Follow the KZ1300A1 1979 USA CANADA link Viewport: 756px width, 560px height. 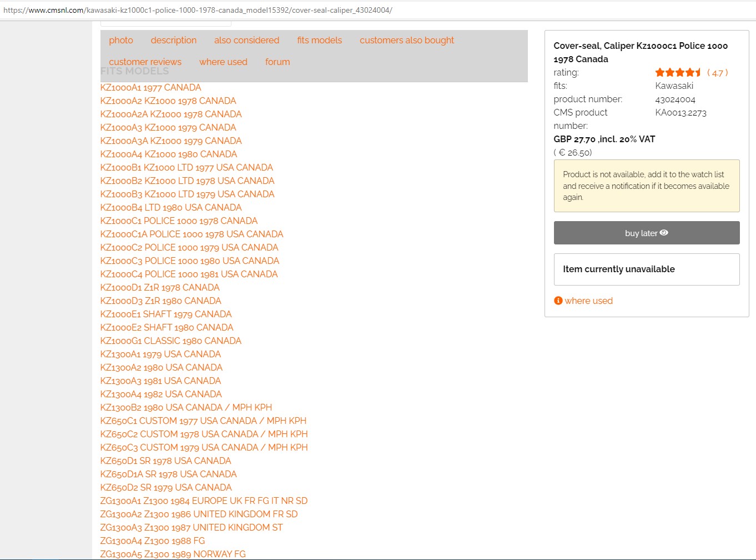click(x=160, y=354)
